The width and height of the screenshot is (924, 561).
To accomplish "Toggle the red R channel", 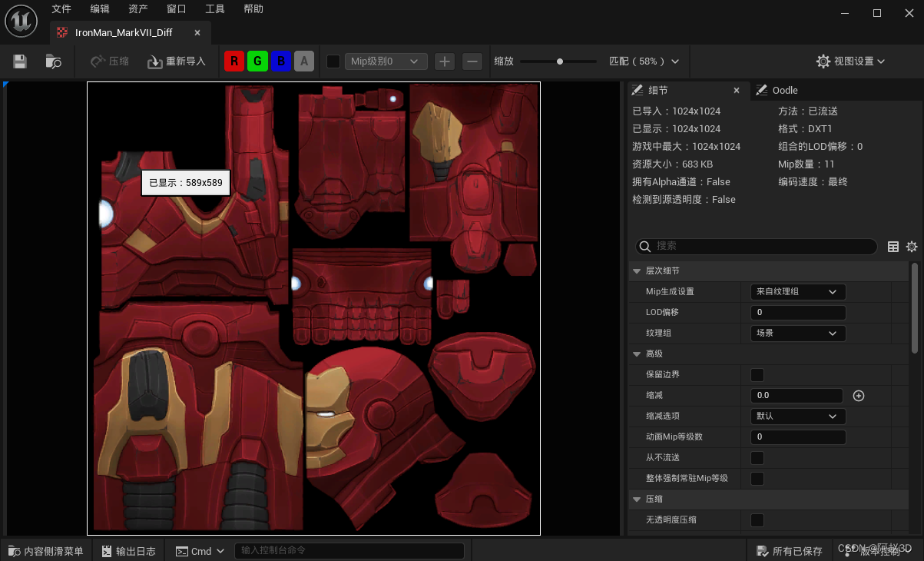I will [233, 61].
